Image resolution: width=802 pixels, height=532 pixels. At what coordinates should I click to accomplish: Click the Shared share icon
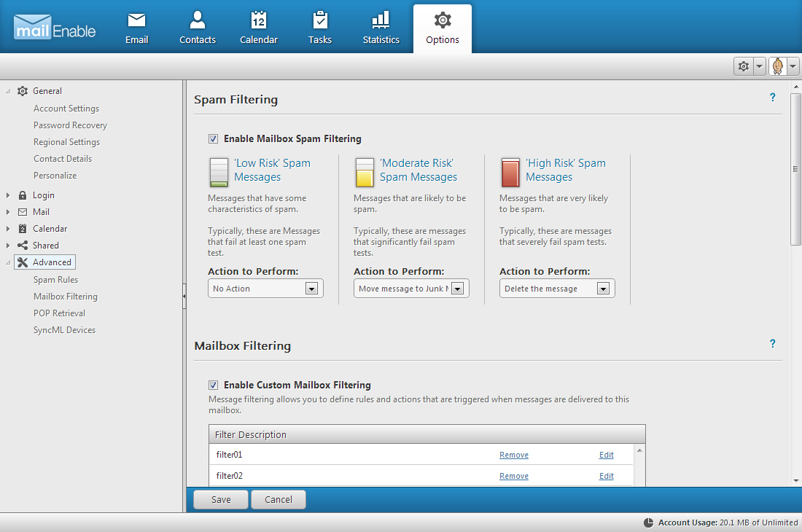23,246
